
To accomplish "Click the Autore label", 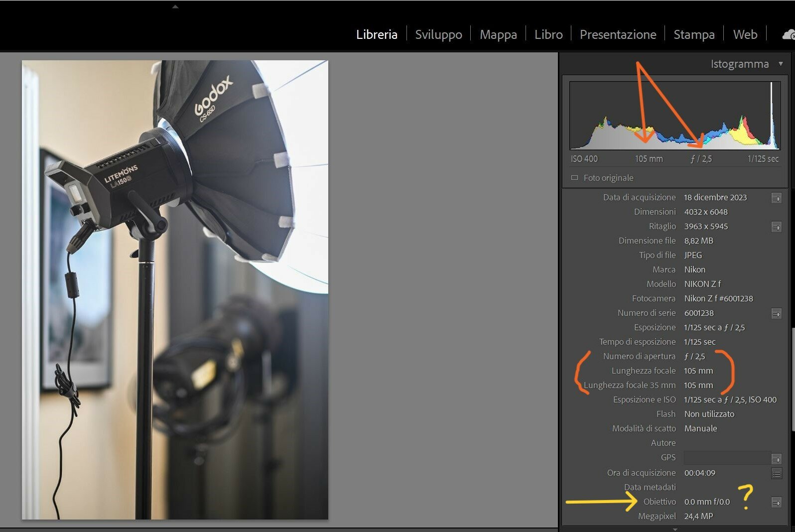I will click(x=663, y=443).
